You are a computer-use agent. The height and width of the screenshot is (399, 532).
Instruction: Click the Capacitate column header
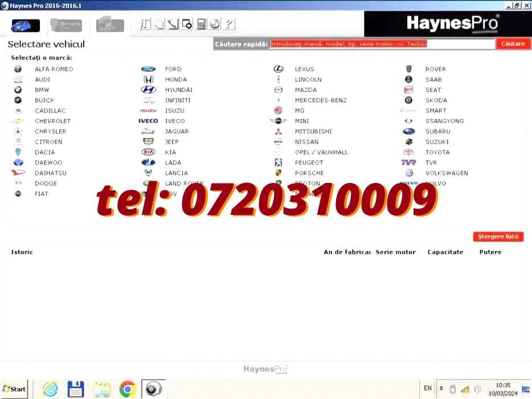point(445,252)
